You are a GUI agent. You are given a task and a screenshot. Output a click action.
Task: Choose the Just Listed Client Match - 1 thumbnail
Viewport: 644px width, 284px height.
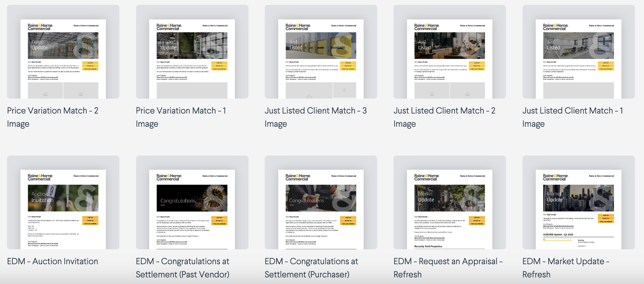578,52
